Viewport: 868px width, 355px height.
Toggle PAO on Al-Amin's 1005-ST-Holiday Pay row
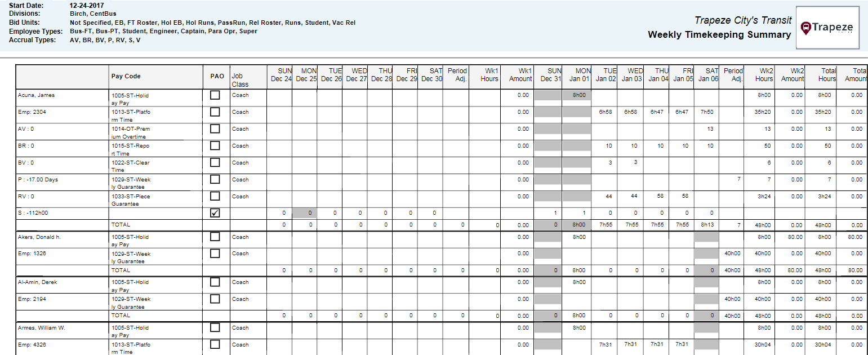pyautogui.click(x=216, y=282)
